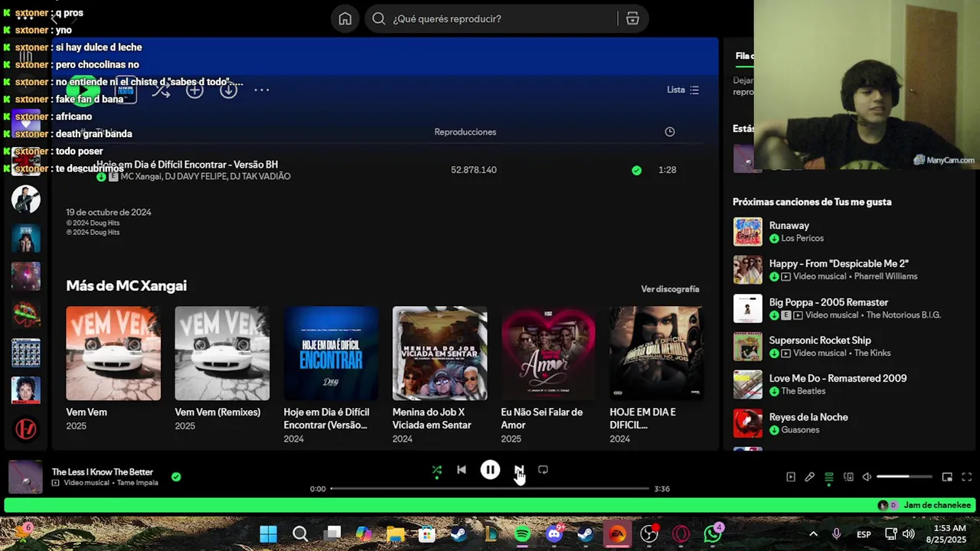
Task: Enter full screen with expand icon
Action: tap(966, 477)
